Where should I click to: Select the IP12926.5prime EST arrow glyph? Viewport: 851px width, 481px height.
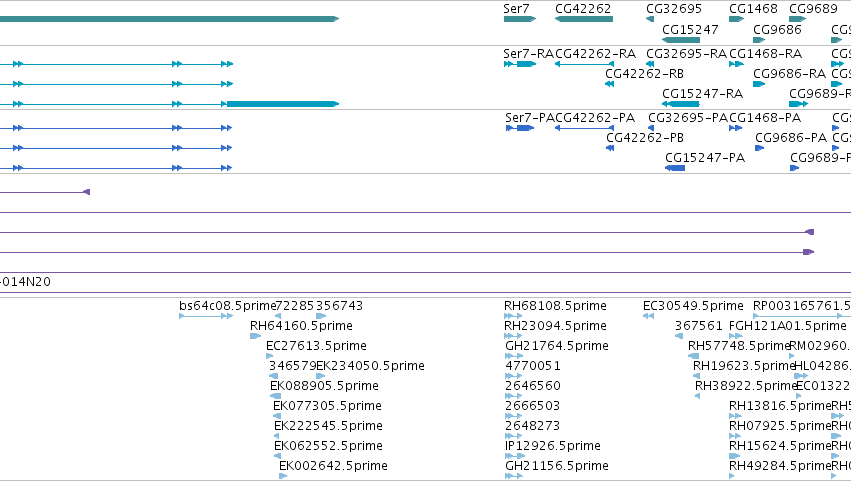point(513,456)
